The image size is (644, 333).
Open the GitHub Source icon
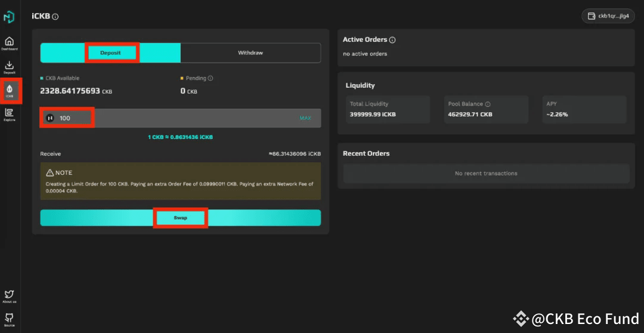pyautogui.click(x=9, y=318)
